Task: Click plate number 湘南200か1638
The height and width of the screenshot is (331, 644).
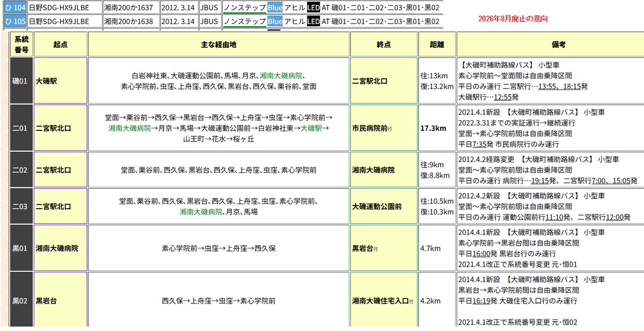Action: [x=129, y=21]
